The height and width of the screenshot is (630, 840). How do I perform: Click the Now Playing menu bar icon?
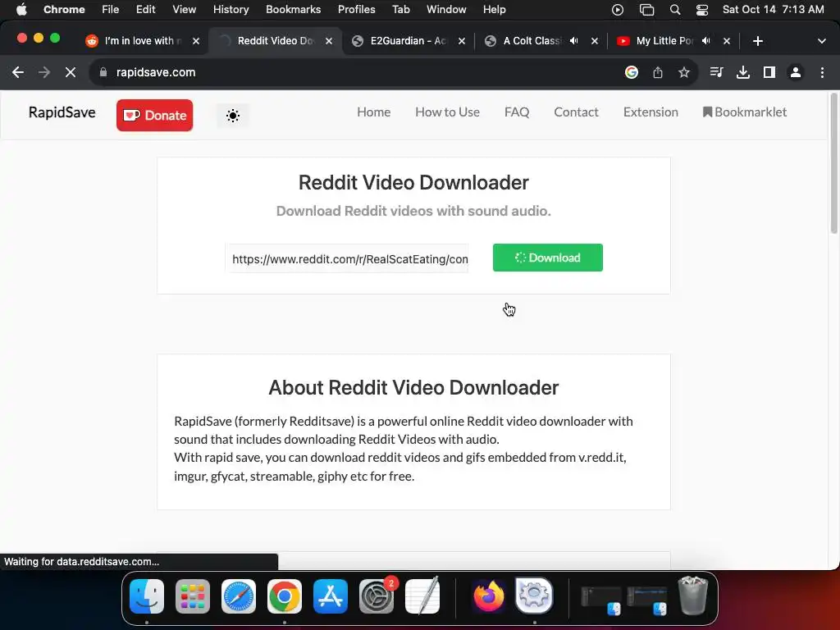click(x=618, y=10)
